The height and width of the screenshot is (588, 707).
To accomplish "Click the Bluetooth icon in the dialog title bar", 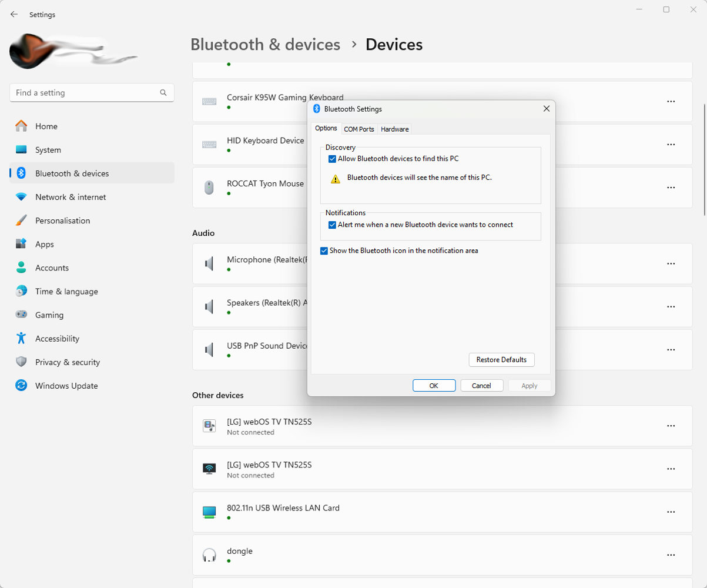I will (x=317, y=109).
